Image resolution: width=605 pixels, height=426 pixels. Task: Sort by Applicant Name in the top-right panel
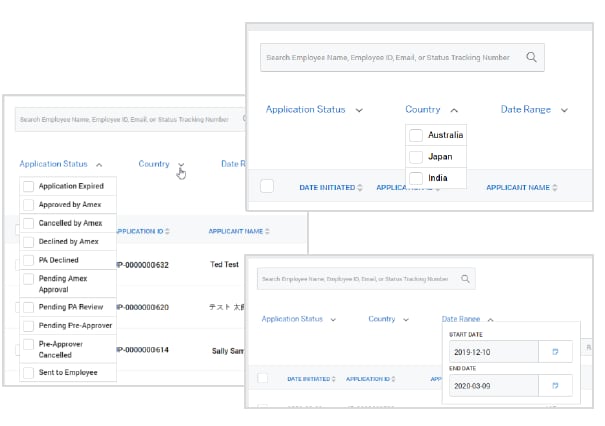554,188
